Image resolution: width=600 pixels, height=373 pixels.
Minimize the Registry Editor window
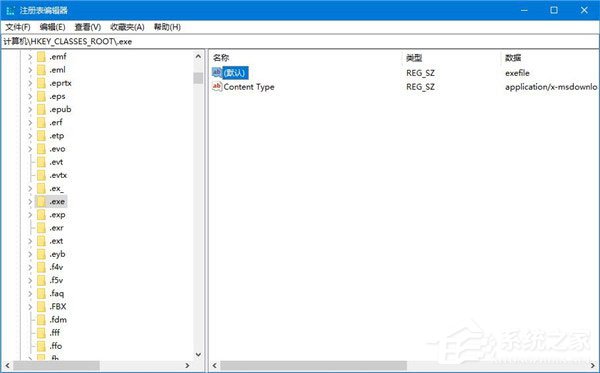(x=524, y=10)
